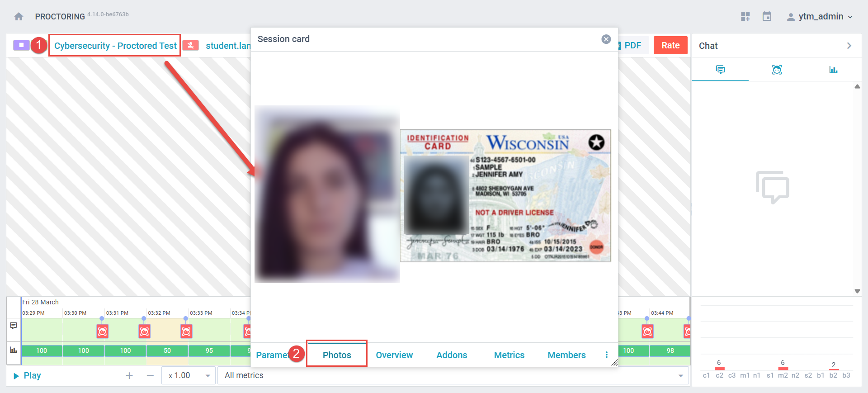Open the add-dashboard grid icon
The height and width of the screenshot is (393, 868).
pos(745,17)
